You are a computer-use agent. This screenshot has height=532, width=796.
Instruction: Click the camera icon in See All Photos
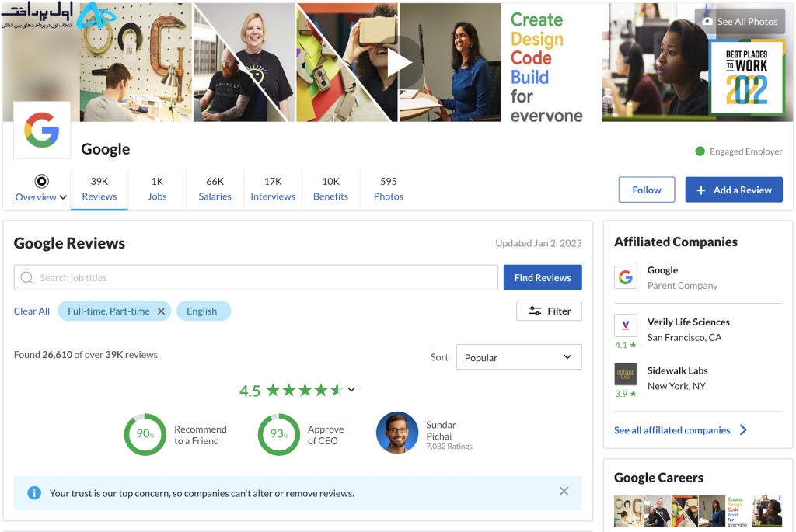coord(707,21)
